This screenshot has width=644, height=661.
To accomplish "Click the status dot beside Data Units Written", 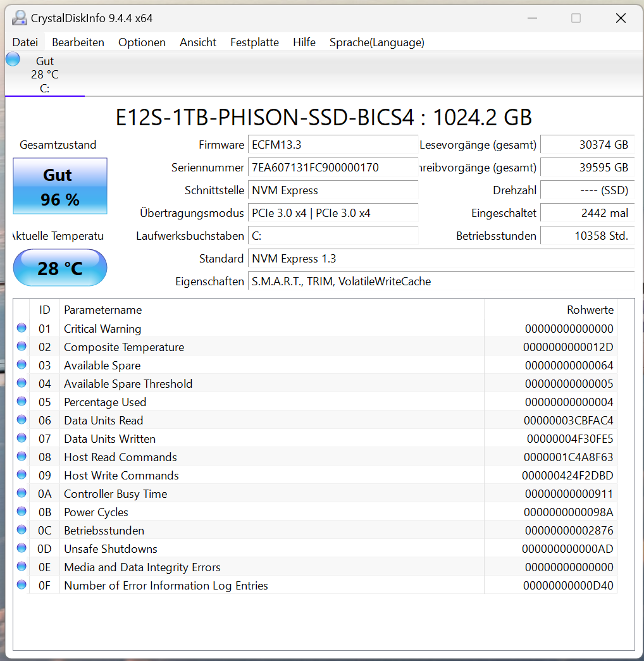I will tap(22, 438).
